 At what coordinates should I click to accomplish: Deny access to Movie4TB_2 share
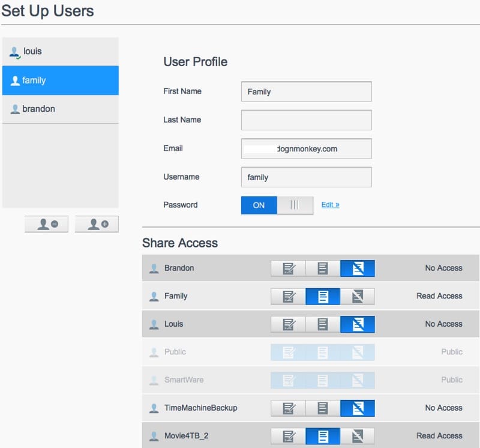click(358, 436)
